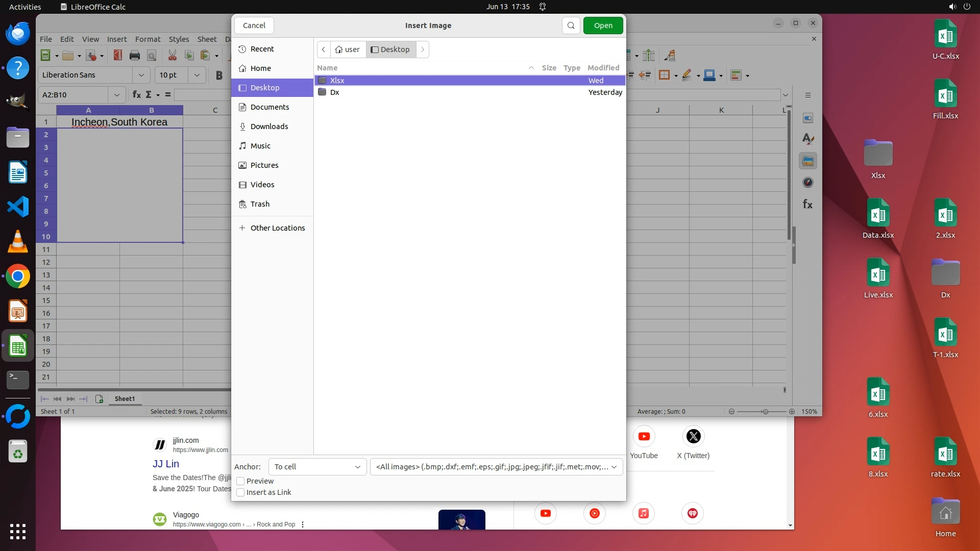Expand the font size dropdown arrow
This screenshot has width=980, height=551.
pos(197,75)
